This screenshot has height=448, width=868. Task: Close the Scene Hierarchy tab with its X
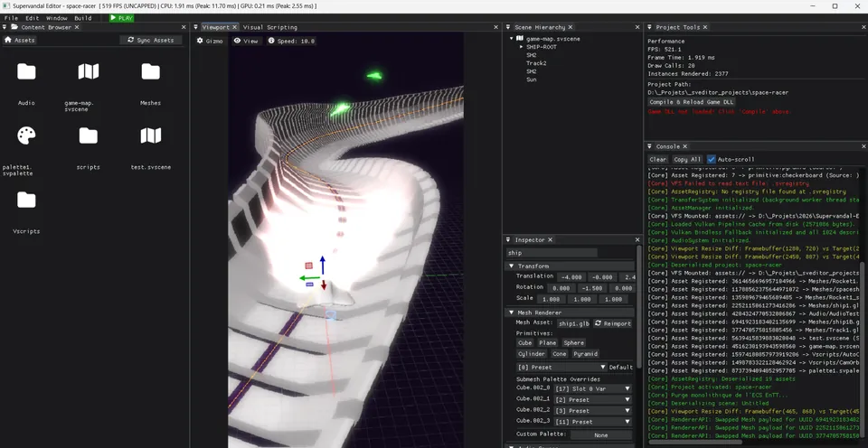coord(571,27)
